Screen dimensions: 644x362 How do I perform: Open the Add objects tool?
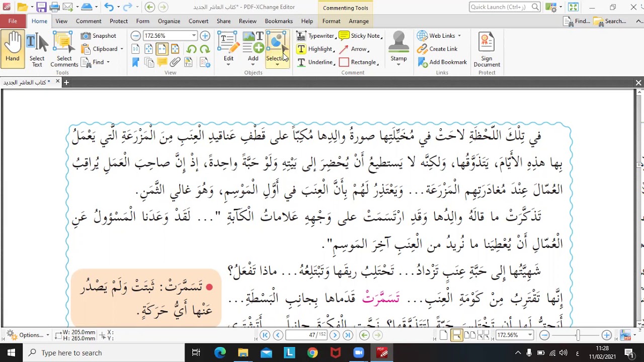point(253,49)
